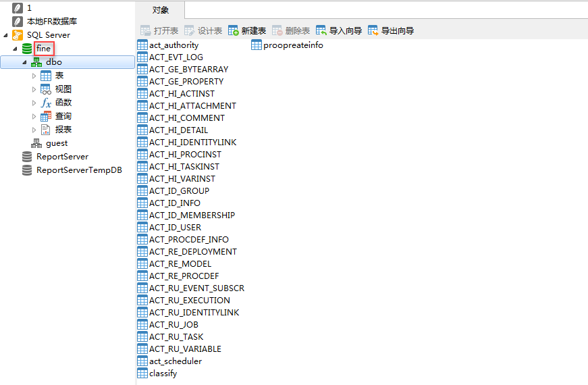
Task: Select the ACT_PROCDEF_INFO table
Action: (188, 240)
